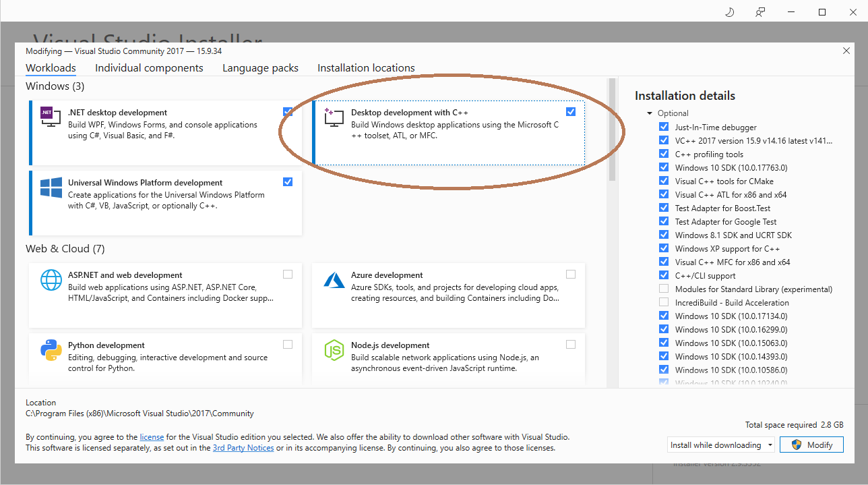Uncheck Windows 10 SDK (10.0.17134.0)

pyautogui.click(x=664, y=316)
